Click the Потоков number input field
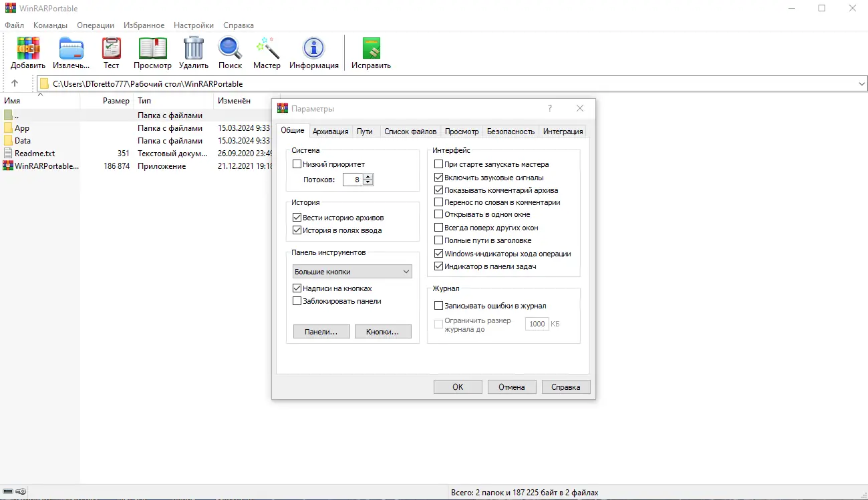Image resolution: width=868 pixels, height=500 pixels. pos(353,180)
